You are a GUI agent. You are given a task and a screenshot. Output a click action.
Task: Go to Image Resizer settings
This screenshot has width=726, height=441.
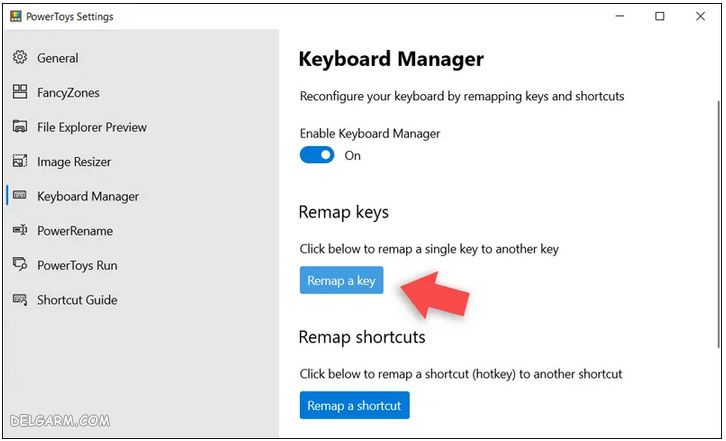pyautogui.click(x=74, y=162)
